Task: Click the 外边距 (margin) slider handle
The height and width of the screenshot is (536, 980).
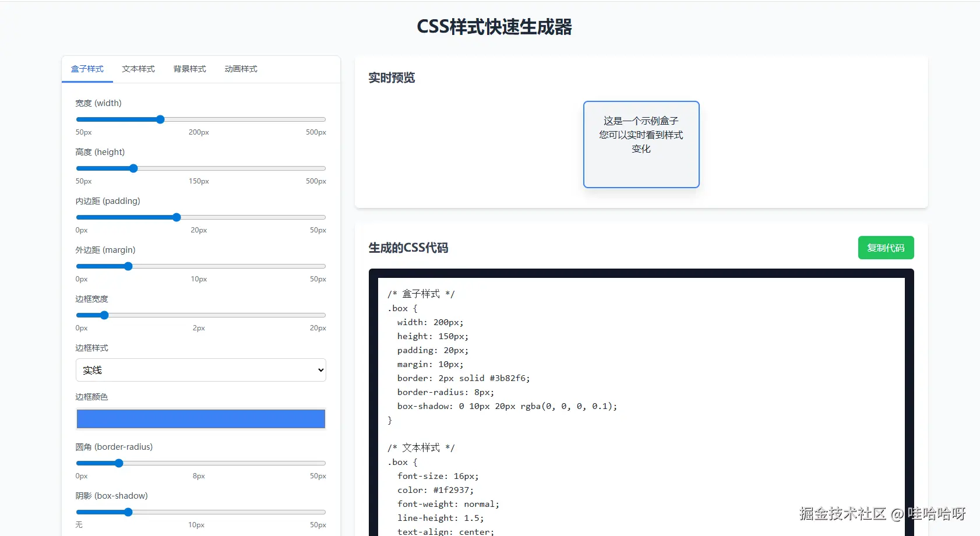Action: pos(128,266)
